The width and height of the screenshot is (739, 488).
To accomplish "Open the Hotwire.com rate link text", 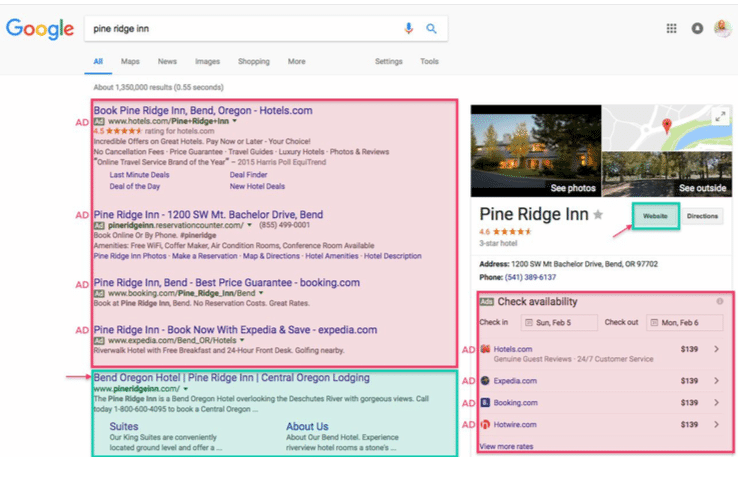I will pos(515,424).
